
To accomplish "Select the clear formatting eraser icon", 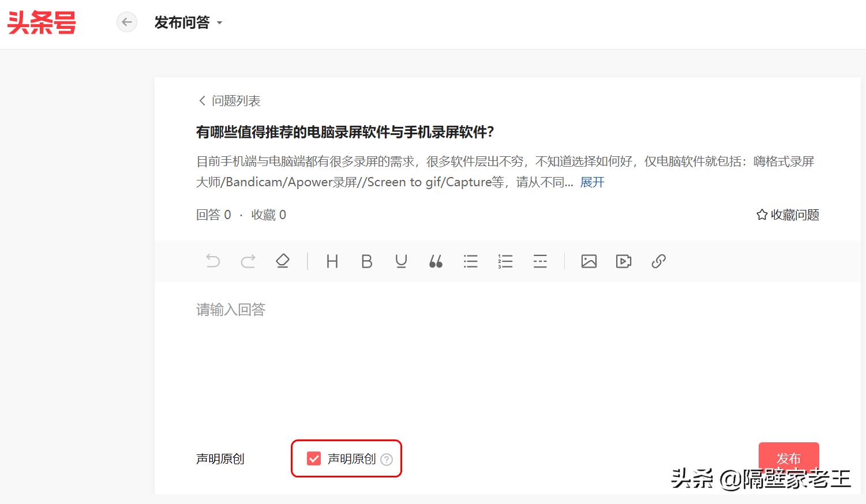I will [283, 261].
